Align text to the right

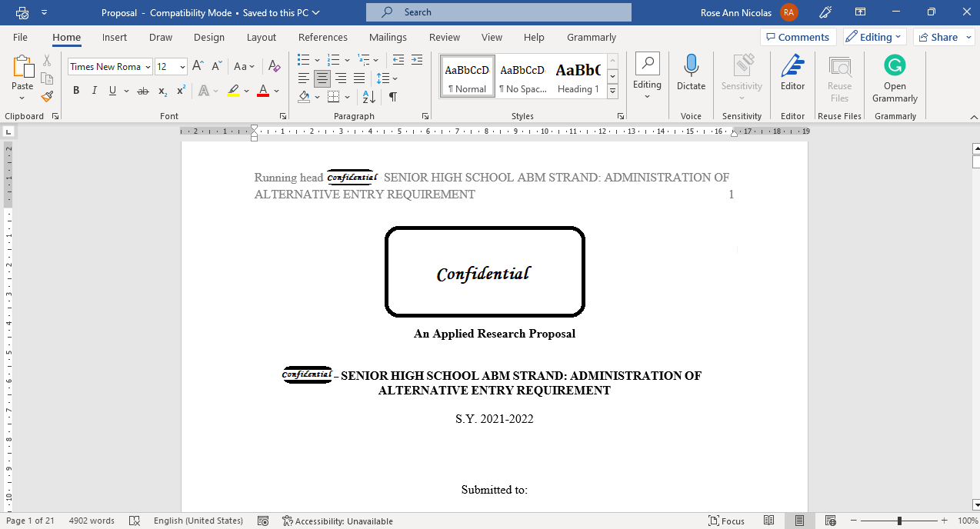(x=340, y=78)
